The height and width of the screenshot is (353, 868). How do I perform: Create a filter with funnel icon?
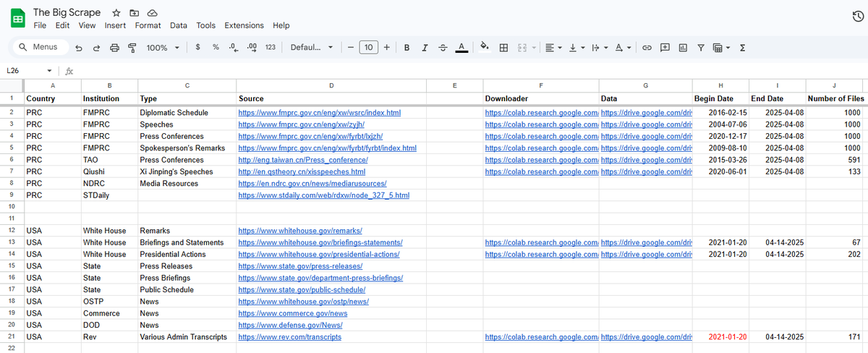click(x=700, y=48)
